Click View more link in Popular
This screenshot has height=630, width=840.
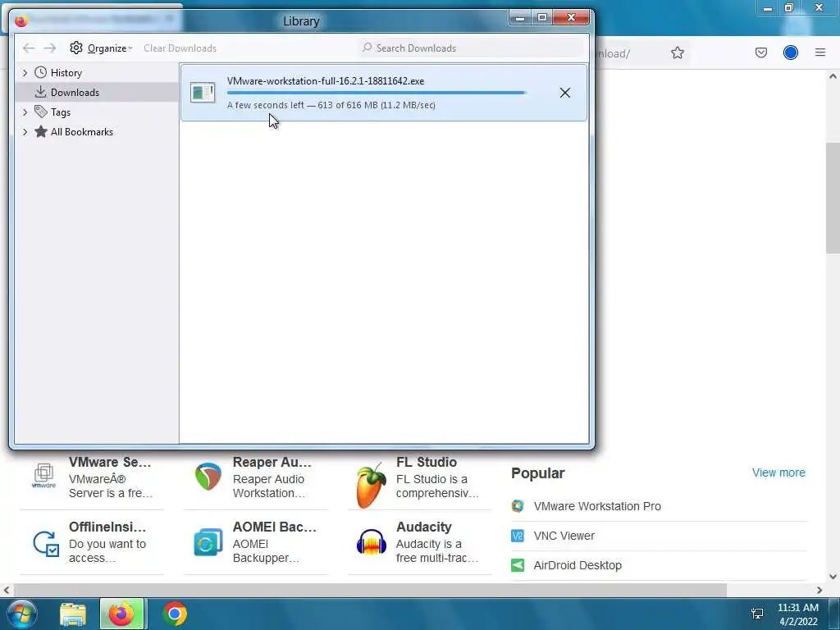pos(778,472)
